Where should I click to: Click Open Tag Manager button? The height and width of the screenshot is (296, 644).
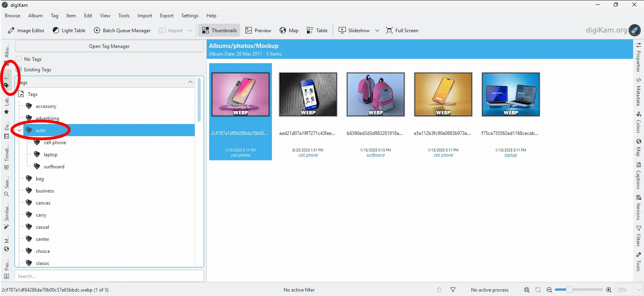(x=109, y=46)
